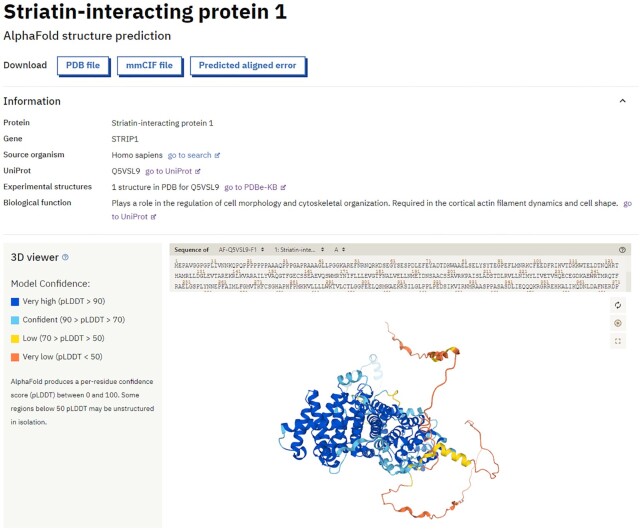Click the Very low confidence orange swatch

[15, 357]
